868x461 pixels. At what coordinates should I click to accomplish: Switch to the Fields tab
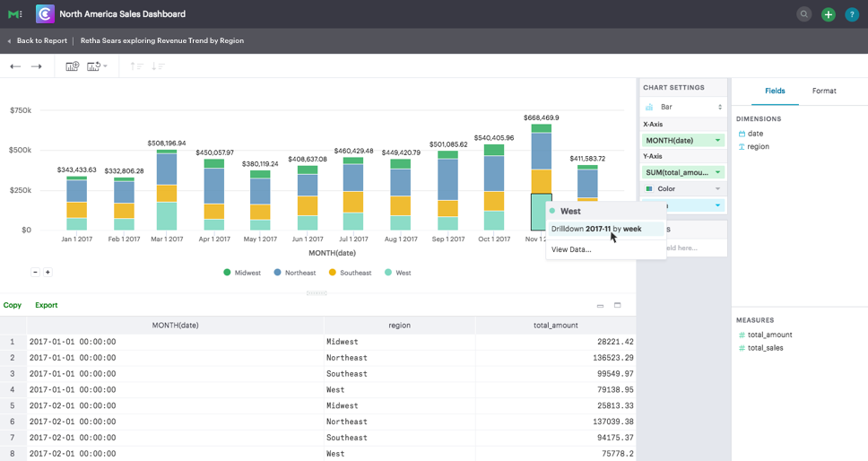pos(775,91)
